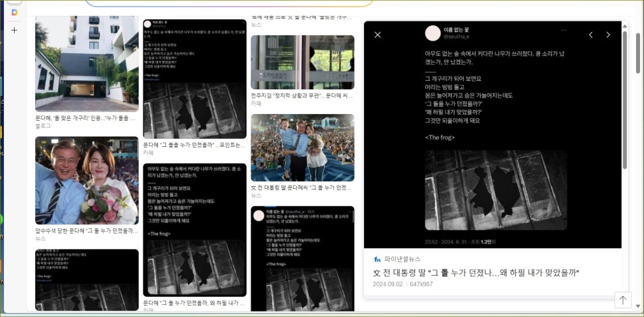Click the preview panel vertical scrollbar

[x=625, y=99]
